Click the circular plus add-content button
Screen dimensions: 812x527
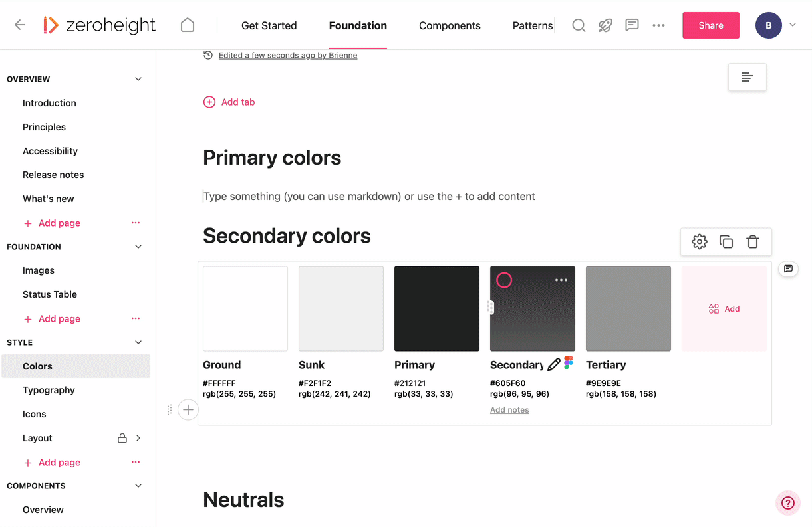[188, 410]
